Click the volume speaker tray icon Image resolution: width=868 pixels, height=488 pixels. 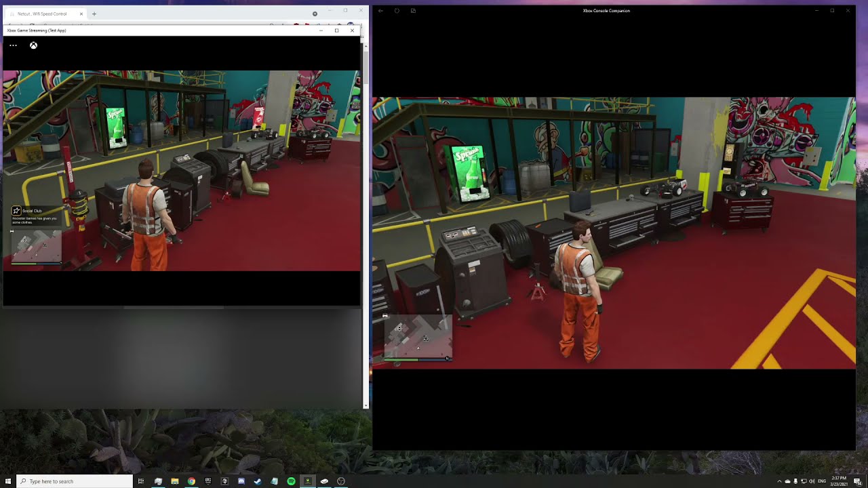pos(812,481)
